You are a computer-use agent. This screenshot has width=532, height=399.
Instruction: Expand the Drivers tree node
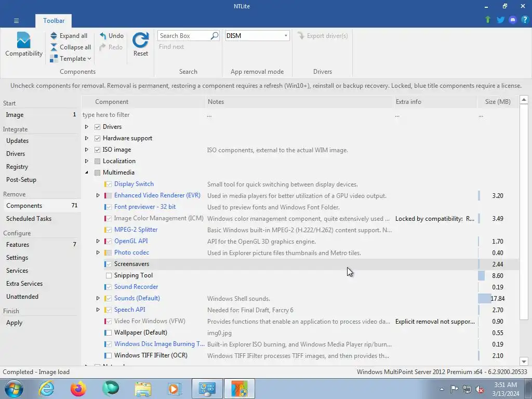coord(87,127)
